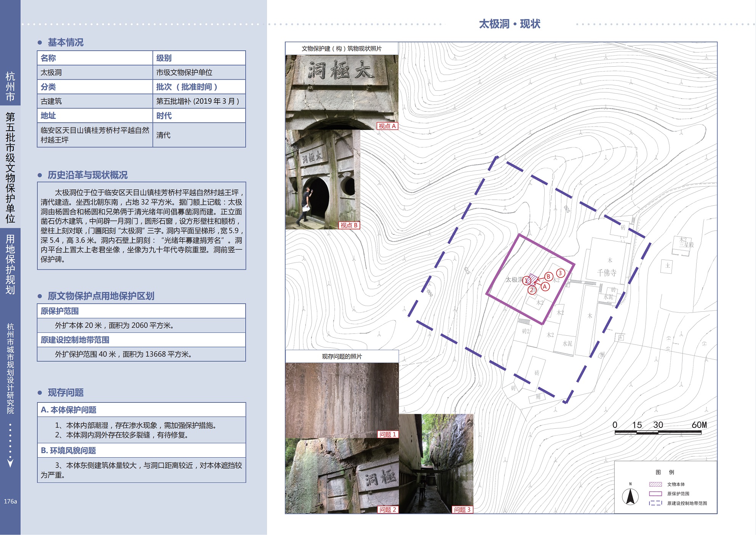
Task: Click the 太极洞・现状 page title
Action: [510, 24]
